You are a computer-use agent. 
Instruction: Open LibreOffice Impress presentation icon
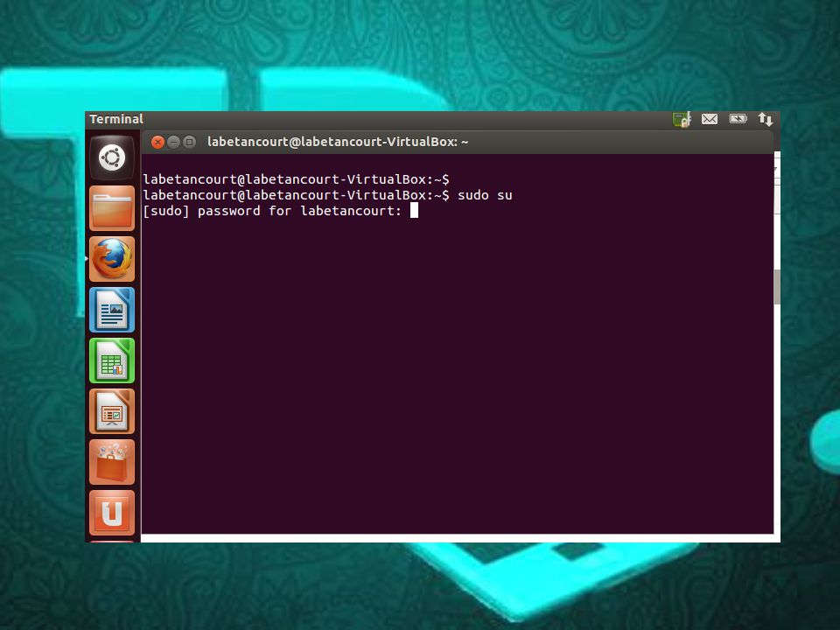(x=112, y=411)
